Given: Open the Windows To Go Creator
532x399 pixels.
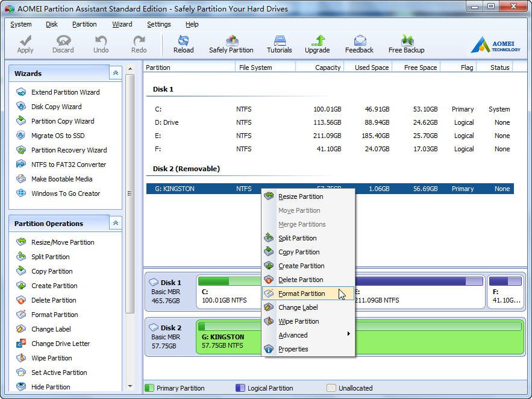Looking at the screenshot, I should (65, 193).
